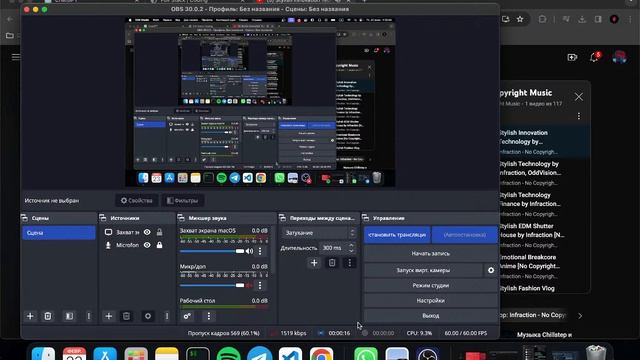This screenshot has height=360, width=640.
Task: Undock the Sources panel via its header icon
Action: click(x=102, y=218)
